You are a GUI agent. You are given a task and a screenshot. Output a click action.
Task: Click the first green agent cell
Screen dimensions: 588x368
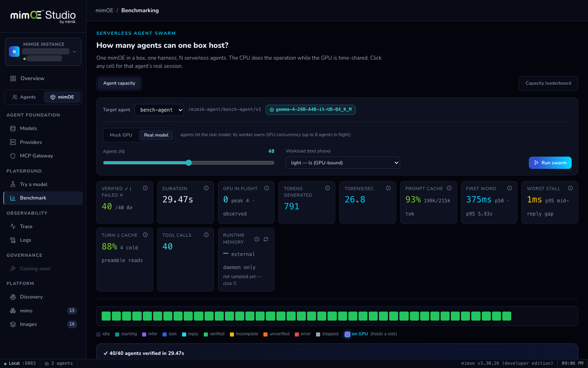pyautogui.click(x=106, y=316)
